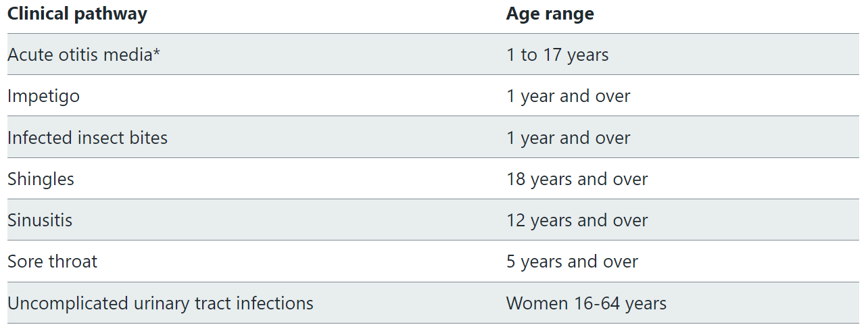Click the word 'Clinical' in the header
Image resolution: width=868 pixels, height=329 pixels.
(34, 14)
